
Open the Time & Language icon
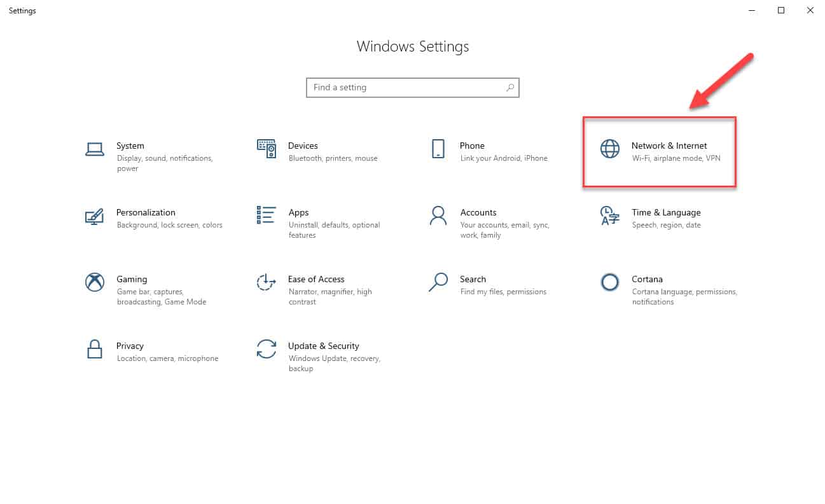pos(609,215)
